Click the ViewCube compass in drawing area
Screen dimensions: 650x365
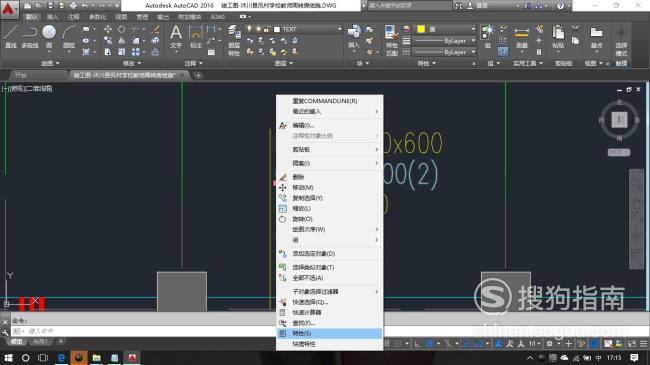619,120
